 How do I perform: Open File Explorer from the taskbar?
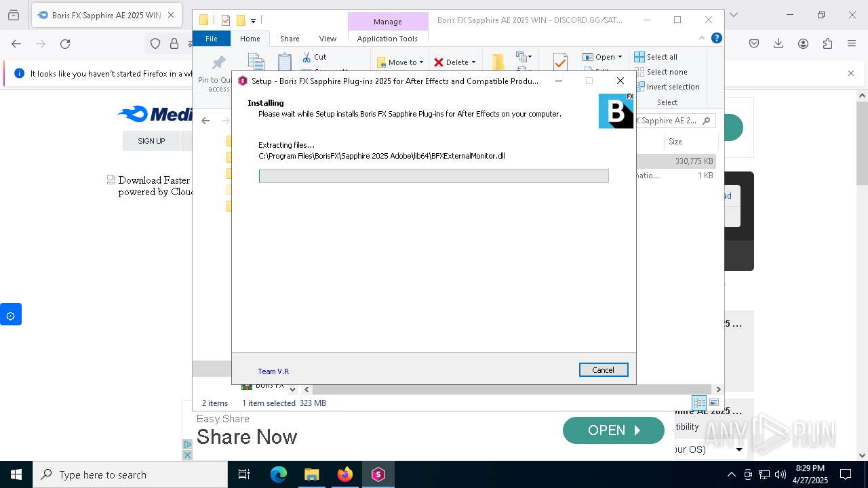tap(311, 474)
